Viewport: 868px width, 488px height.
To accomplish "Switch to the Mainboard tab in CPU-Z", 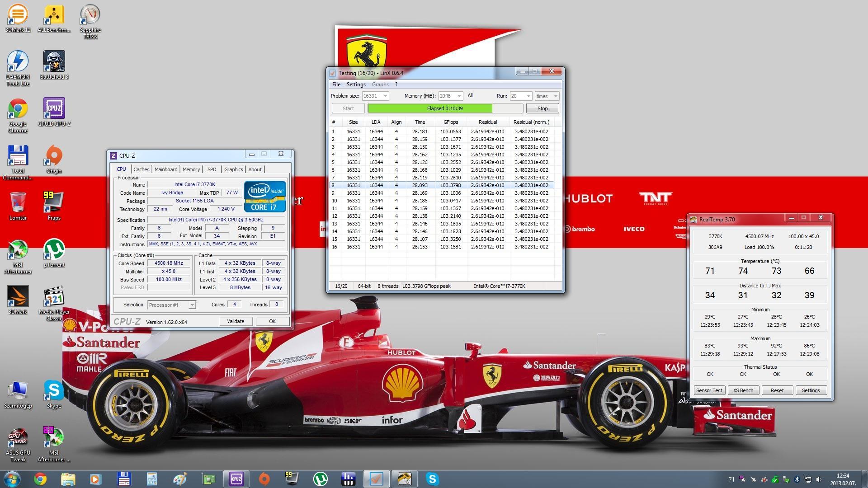I will [x=166, y=169].
